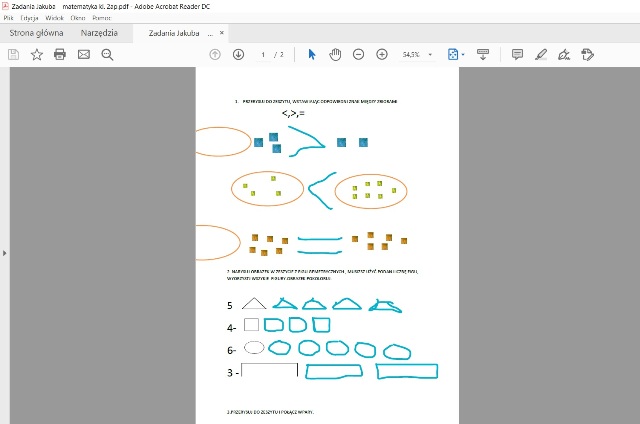The image size is (640, 424).
Task: Go to previous page arrow
Action: [x=215, y=54]
